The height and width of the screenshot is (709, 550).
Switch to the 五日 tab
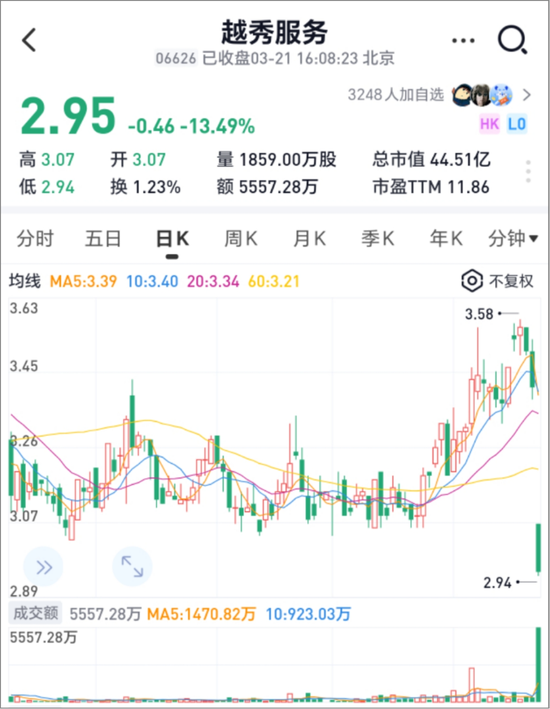pos(103,239)
